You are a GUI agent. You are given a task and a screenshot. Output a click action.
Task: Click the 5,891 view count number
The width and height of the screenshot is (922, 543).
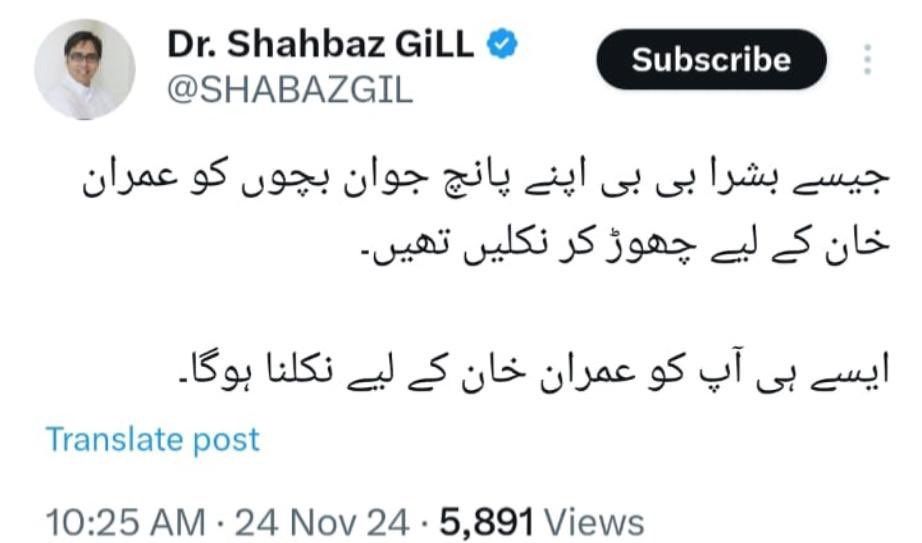click(487, 522)
